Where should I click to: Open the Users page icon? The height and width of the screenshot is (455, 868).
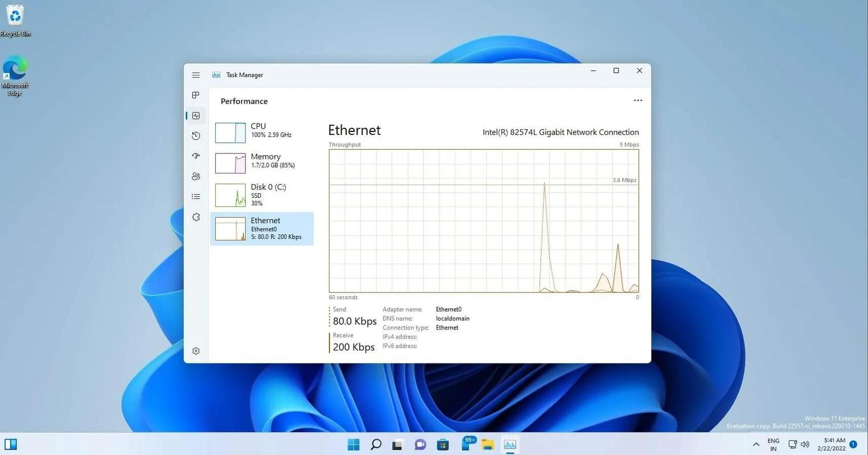[x=196, y=176]
